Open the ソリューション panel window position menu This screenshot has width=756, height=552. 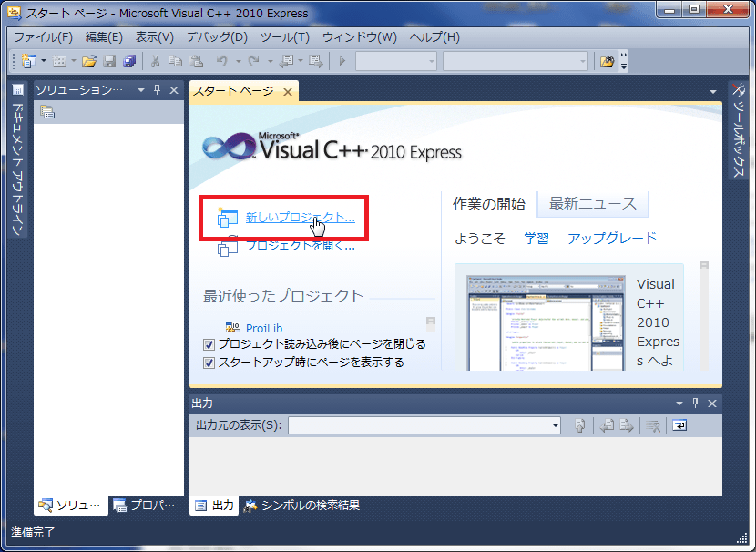[x=141, y=90]
